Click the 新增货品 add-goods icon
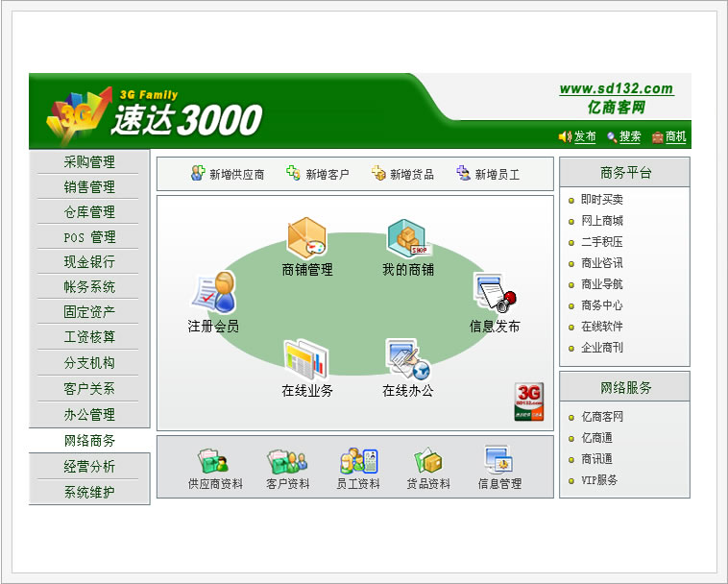The image size is (728, 584). point(378,173)
